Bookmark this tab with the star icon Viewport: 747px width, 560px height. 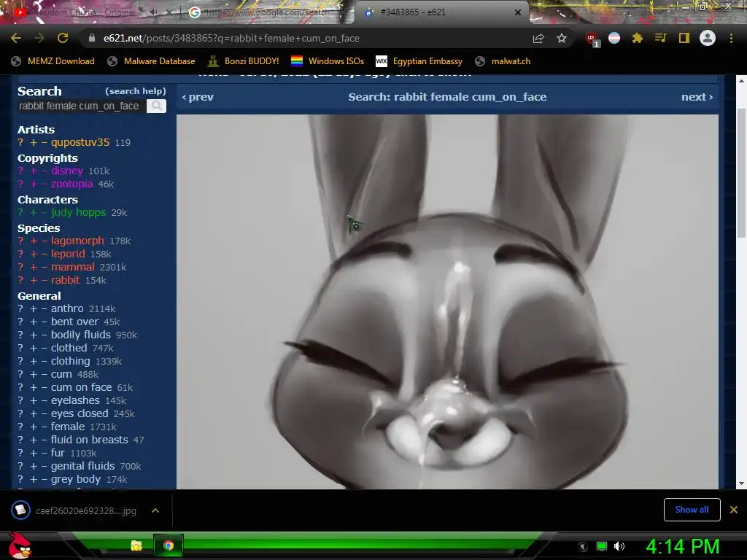562,38
